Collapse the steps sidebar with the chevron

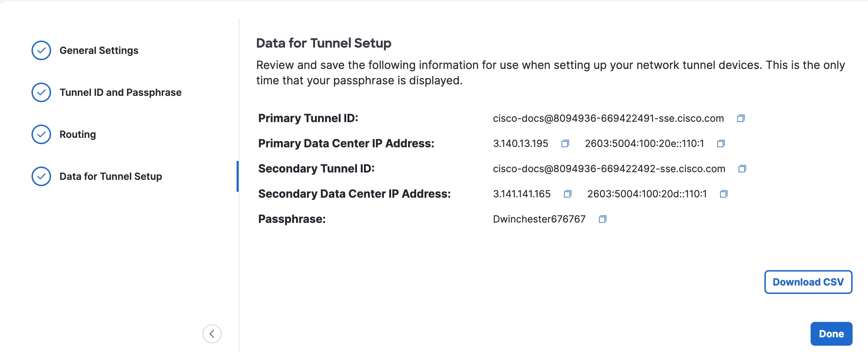(212, 334)
